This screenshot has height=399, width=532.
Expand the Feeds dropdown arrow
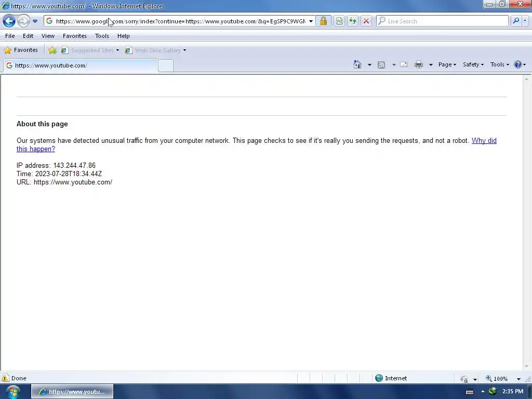tap(394, 64)
